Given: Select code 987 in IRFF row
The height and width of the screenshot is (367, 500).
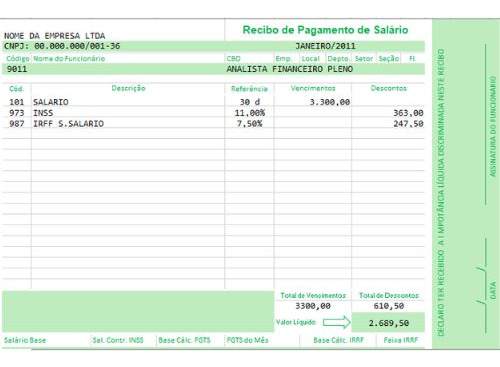Looking at the screenshot, I should (17, 124).
